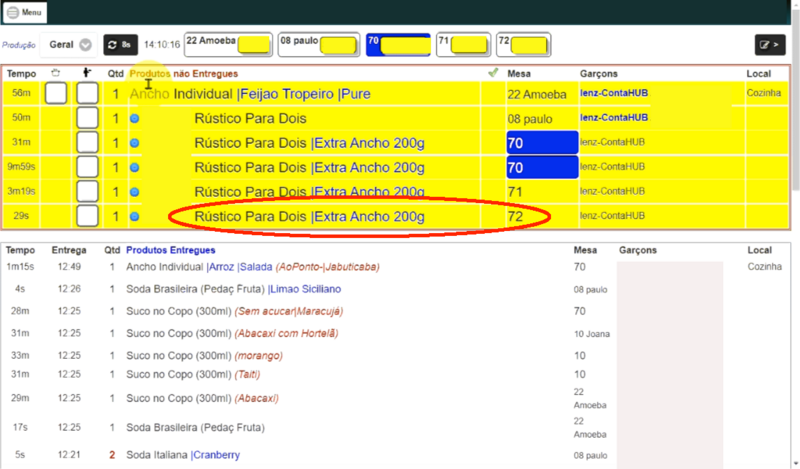This screenshot has width=800, height=469.
Task: Check first box on the 56m Ancho row
Action: (x=56, y=93)
